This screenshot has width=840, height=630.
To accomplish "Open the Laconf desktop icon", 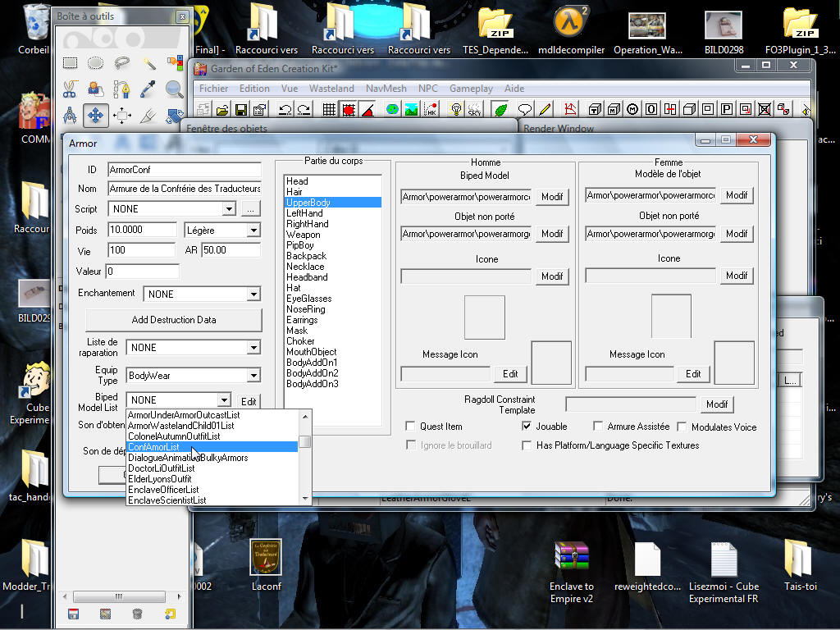I will [x=267, y=565].
